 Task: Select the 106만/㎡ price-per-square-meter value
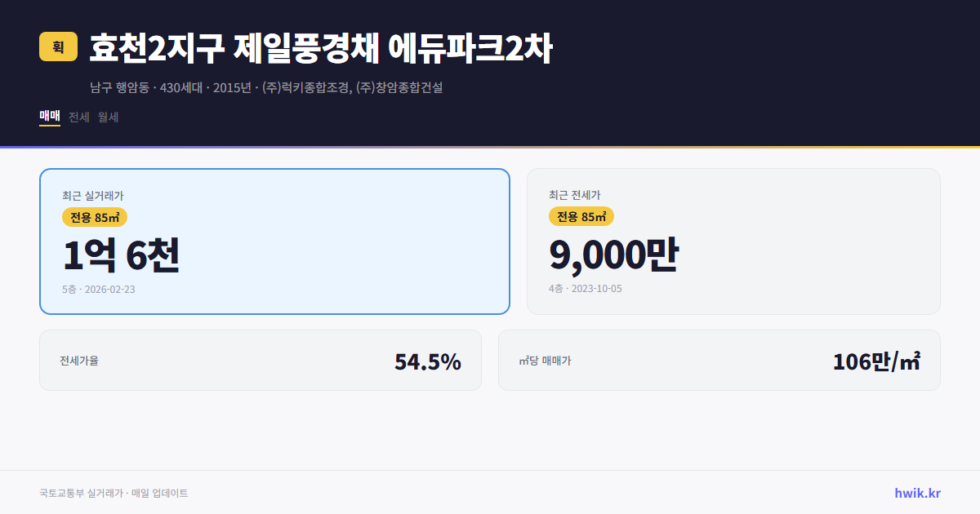coord(875,359)
